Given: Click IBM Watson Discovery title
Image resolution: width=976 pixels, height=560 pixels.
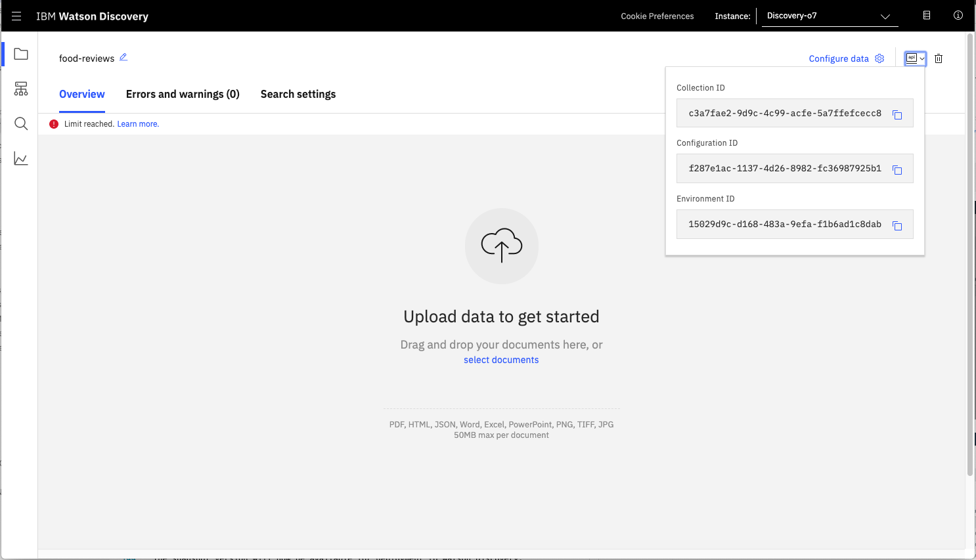Looking at the screenshot, I should click(x=93, y=16).
